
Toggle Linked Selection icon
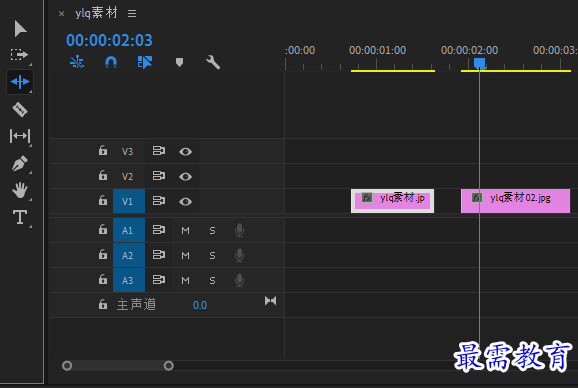(x=144, y=62)
